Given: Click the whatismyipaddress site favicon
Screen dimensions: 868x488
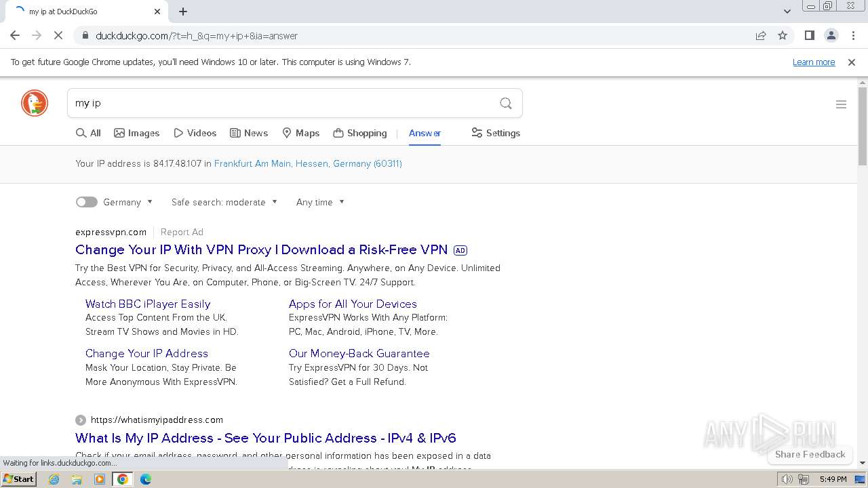Looking at the screenshot, I should [81, 420].
